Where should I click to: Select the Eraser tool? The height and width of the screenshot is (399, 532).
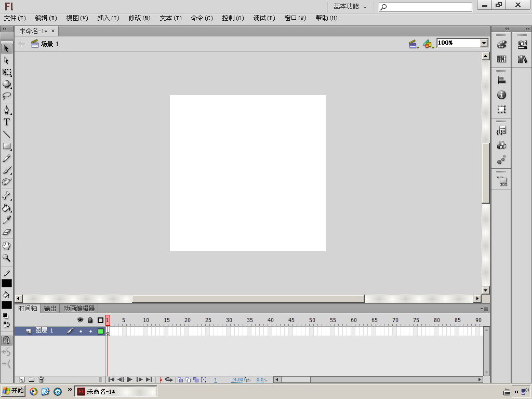tap(7, 232)
